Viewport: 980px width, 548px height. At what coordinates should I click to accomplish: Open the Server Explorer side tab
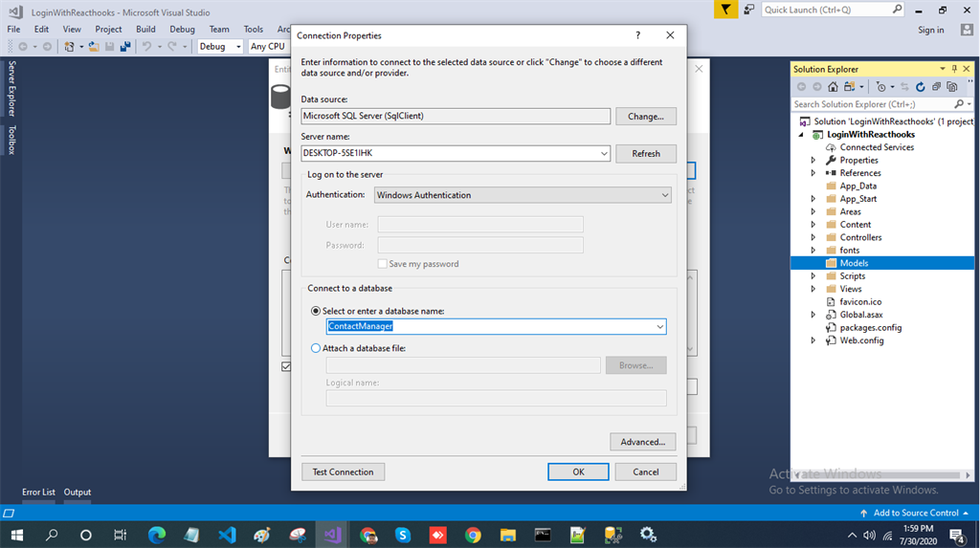(11, 88)
